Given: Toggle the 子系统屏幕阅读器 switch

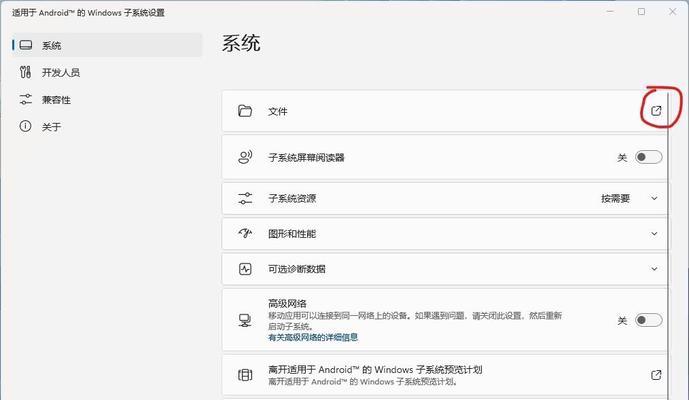Looking at the screenshot, I should click(648, 157).
